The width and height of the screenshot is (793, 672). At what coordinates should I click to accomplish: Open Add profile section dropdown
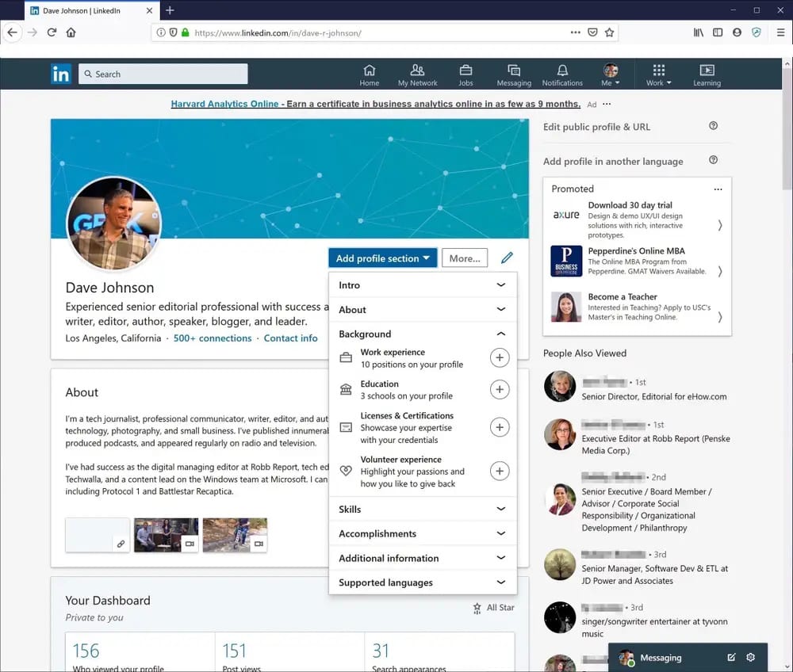point(382,258)
